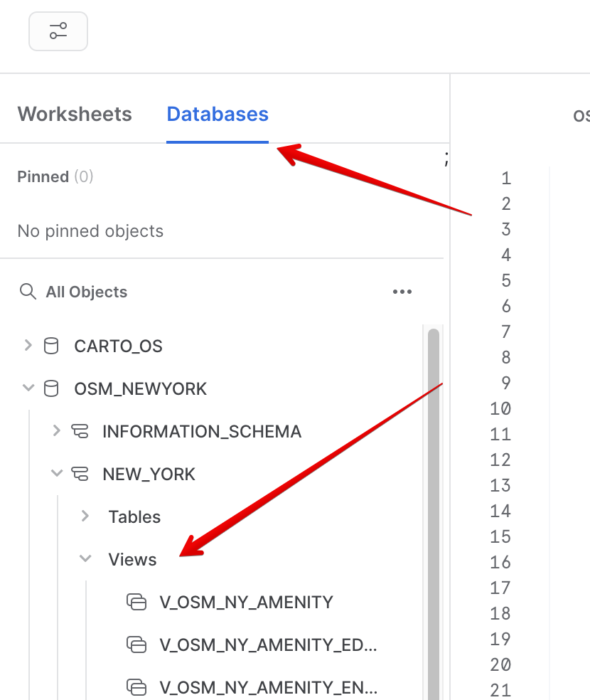
Task: Click the search magnifier beside All Objects
Action: [x=28, y=292]
